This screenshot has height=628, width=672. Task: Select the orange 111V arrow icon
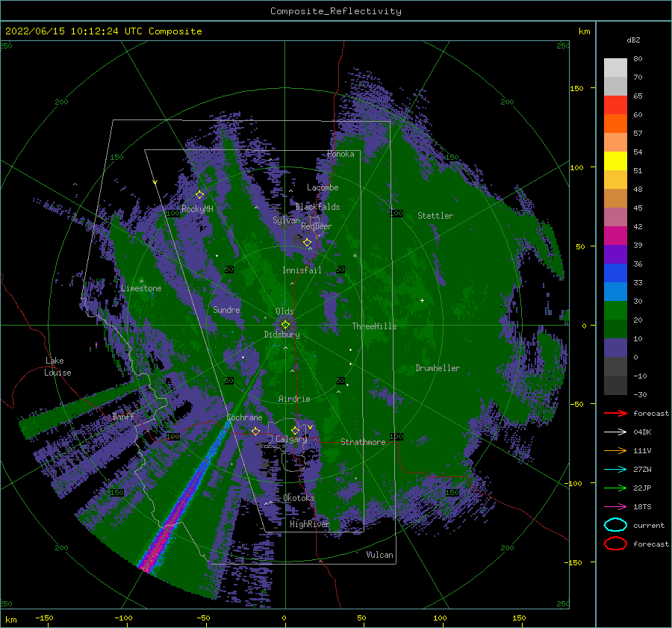click(x=615, y=450)
